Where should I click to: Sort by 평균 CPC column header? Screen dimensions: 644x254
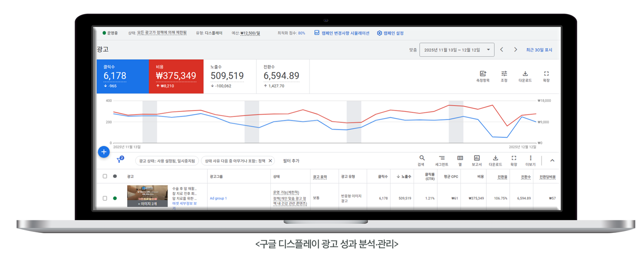[x=451, y=177]
